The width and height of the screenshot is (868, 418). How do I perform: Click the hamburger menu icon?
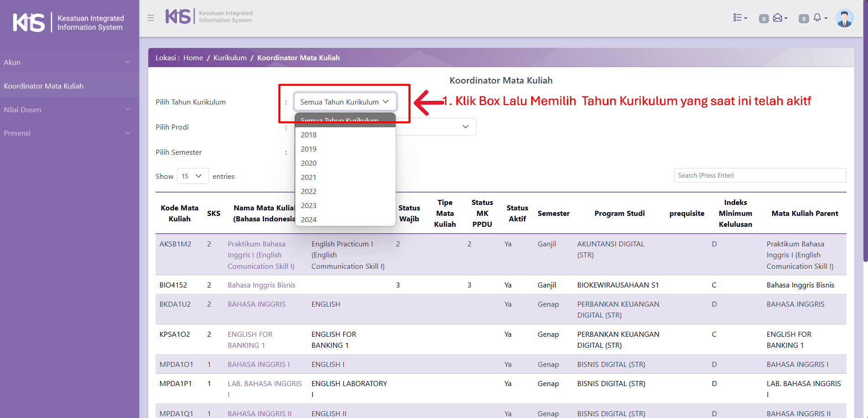pyautogui.click(x=151, y=18)
